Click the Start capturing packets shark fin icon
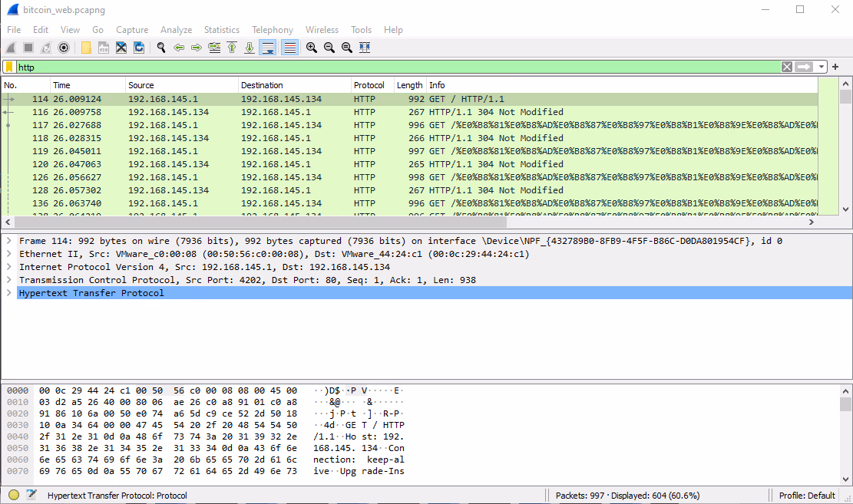The image size is (853, 504). click(11, 48)
